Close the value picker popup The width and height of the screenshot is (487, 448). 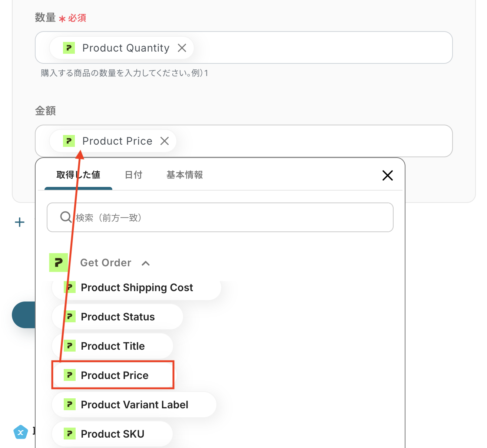(387, 175)
